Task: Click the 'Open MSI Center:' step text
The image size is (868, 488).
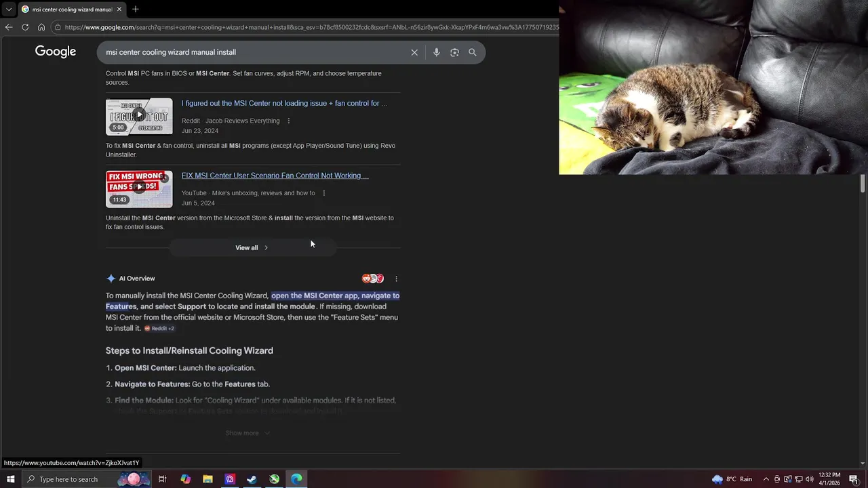Action: 146,368
